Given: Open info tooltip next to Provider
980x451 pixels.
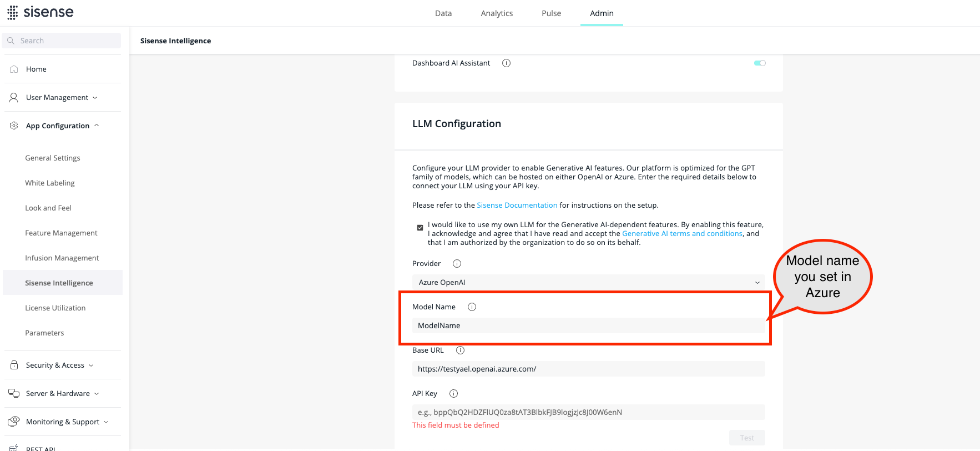Looking at the screenshot, I should coord(457,263).
